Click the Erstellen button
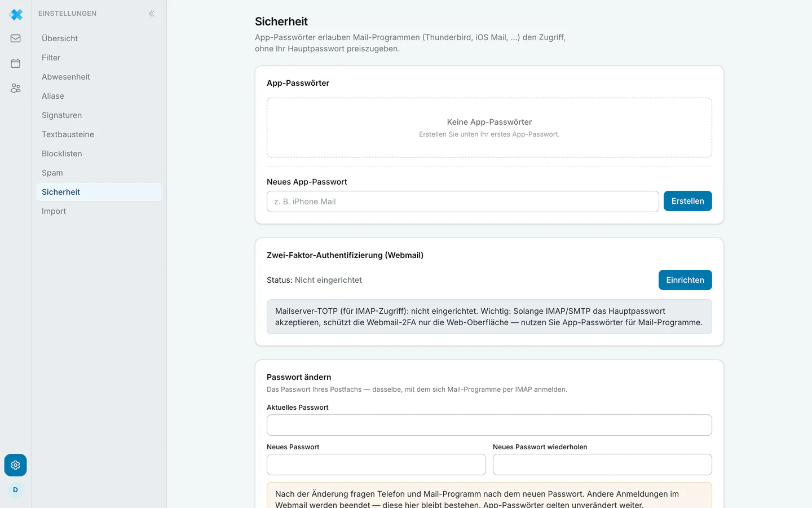Image resolution: width=812 pixels, height=508 pixels. (x=687, y=201)
